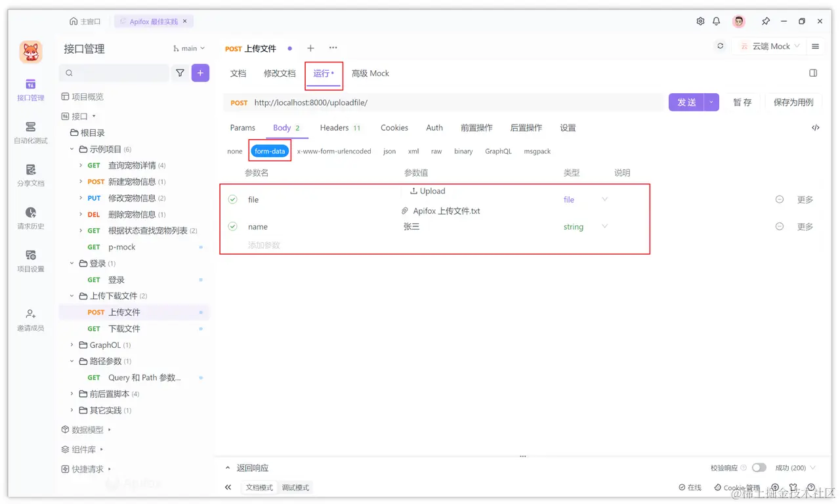Viewport: 840px width, 504px height.
Task: Open the main branch dropdown
Action: pos(189,48)
